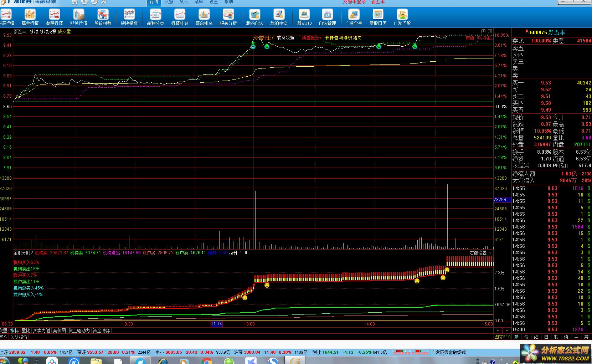Click the 上证 2939.62 index in status bar

13,352
